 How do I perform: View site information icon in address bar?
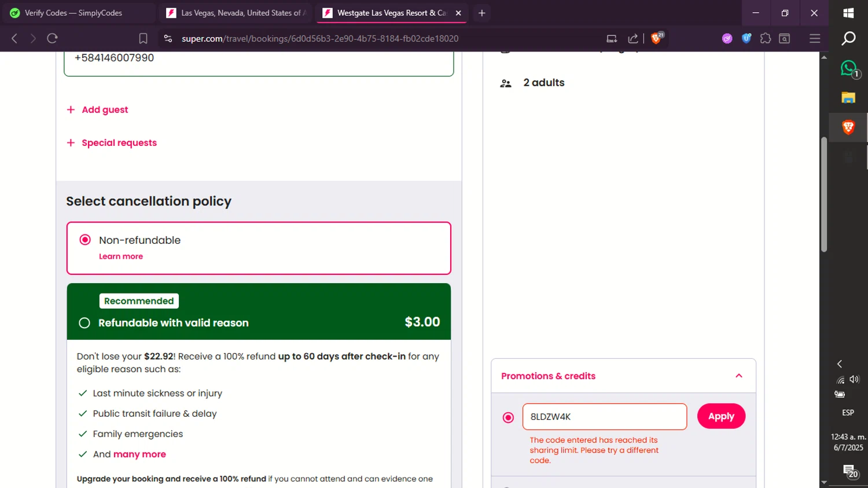[168, 38]
